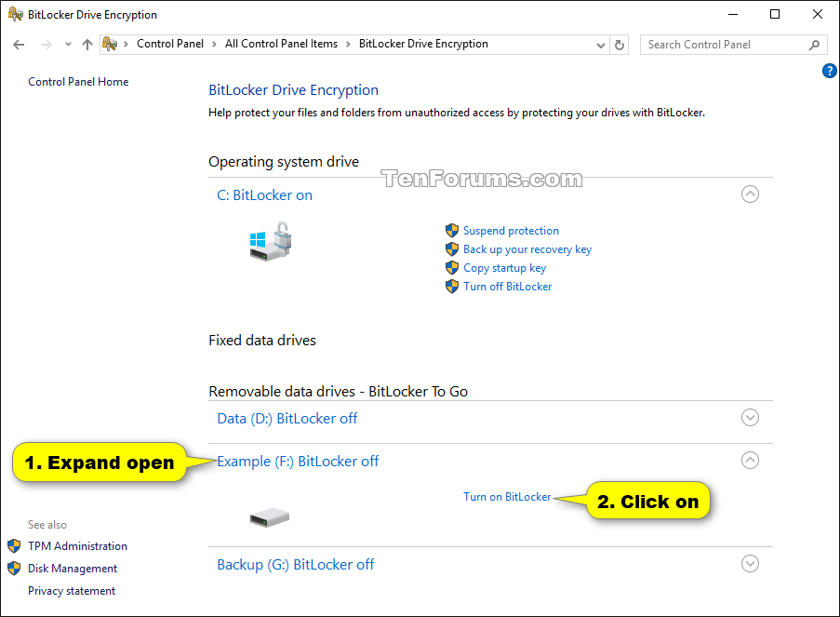
Task: Open Disk Management link
Action: pyautogui.click(x=73, y=569)
